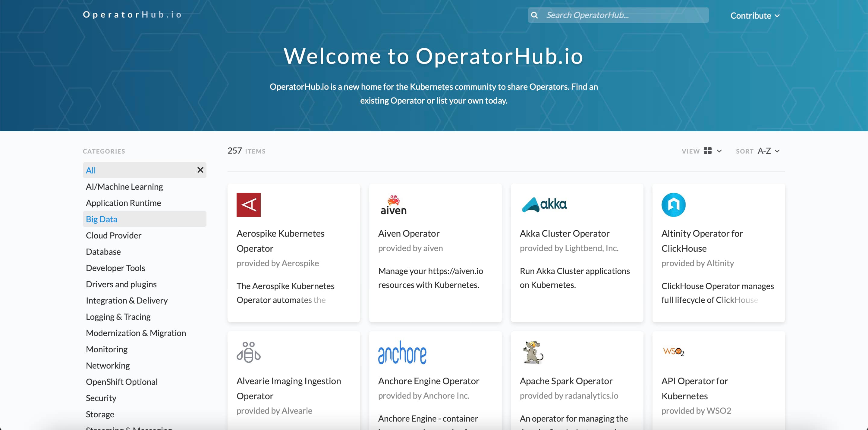Toggle the Big Data category filter
This screenshot has height=430, width=868.
coord(102,219)
